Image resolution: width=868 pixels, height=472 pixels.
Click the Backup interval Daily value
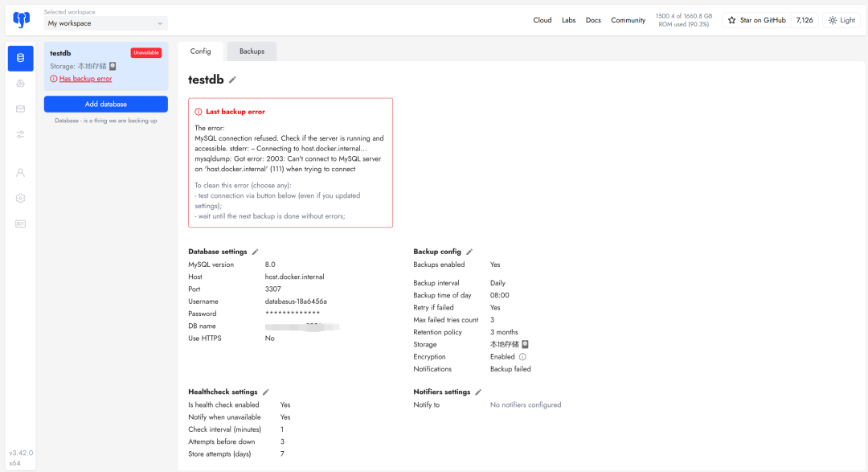(497, 283)
